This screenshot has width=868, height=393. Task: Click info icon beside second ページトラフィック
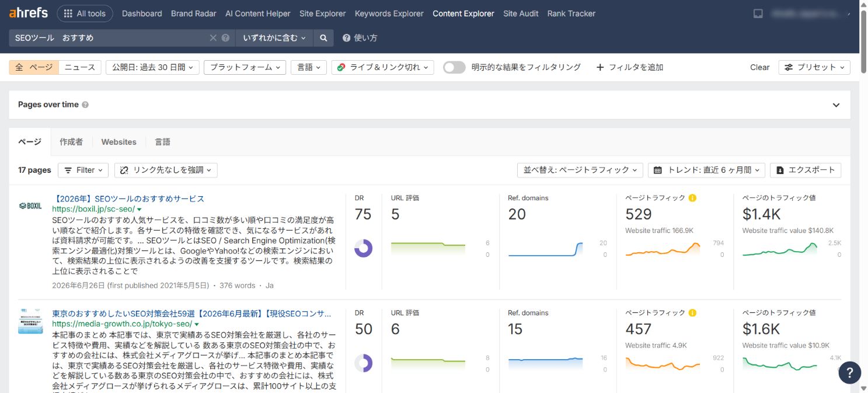(x=692, y=313)
